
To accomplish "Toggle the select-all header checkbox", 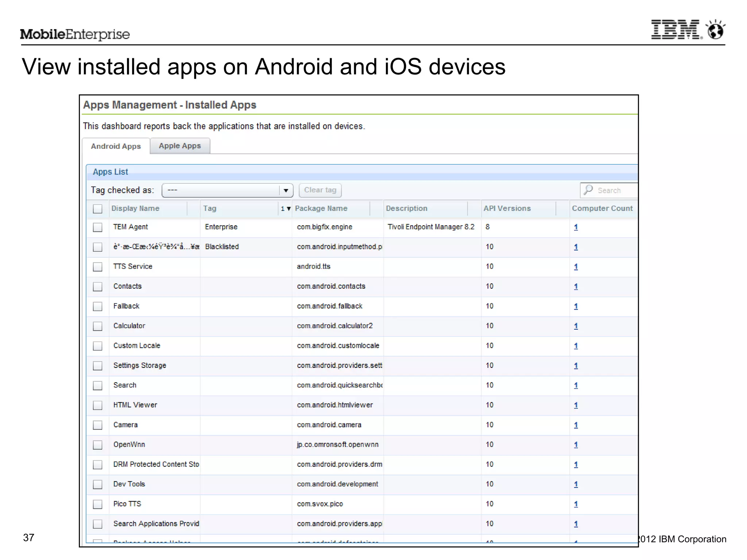I will coord(97,209).
